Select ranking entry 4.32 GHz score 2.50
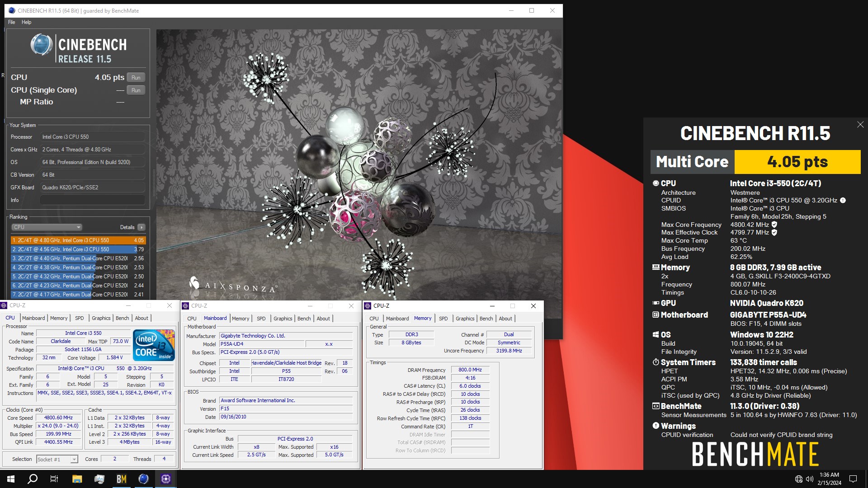This screenshot has height=488, width=868. [x=78, y=277]
